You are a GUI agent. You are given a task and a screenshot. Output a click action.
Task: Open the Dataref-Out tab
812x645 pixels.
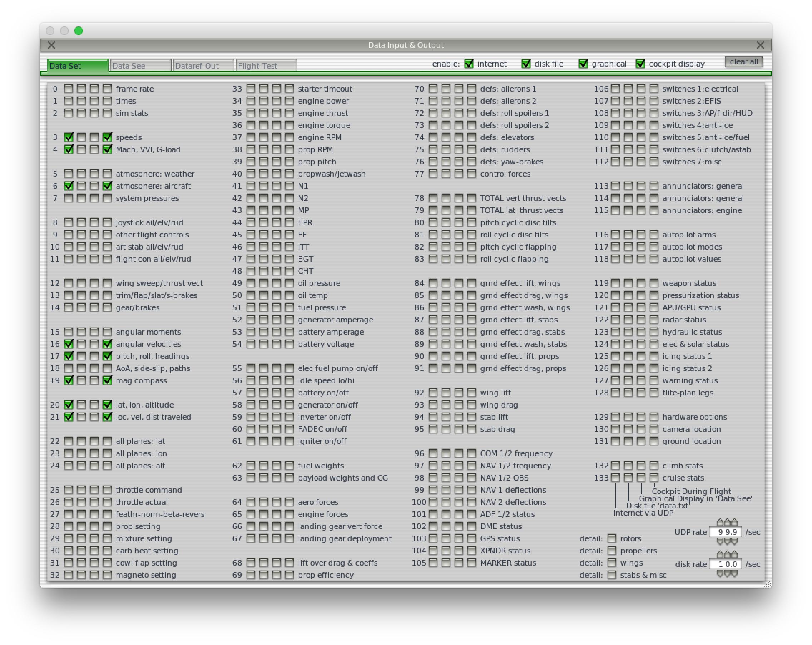point(203,65)
